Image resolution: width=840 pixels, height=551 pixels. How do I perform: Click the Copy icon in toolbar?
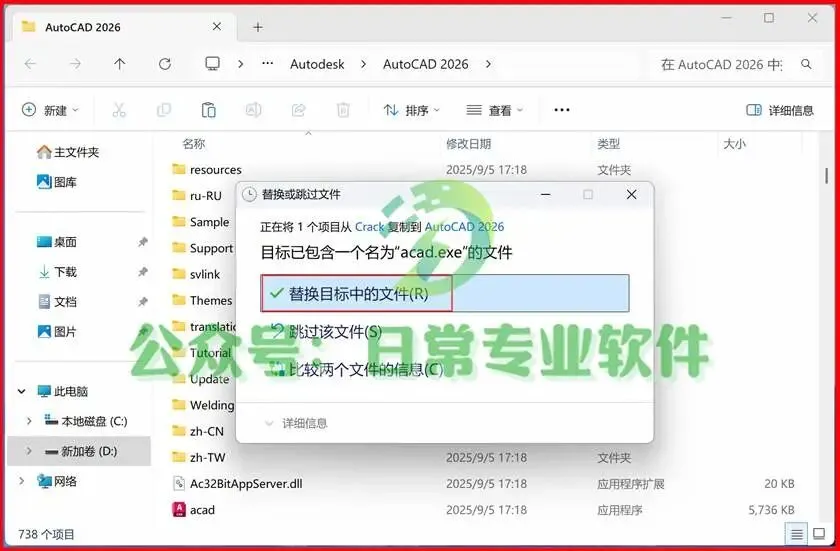[x=163, y=110]
